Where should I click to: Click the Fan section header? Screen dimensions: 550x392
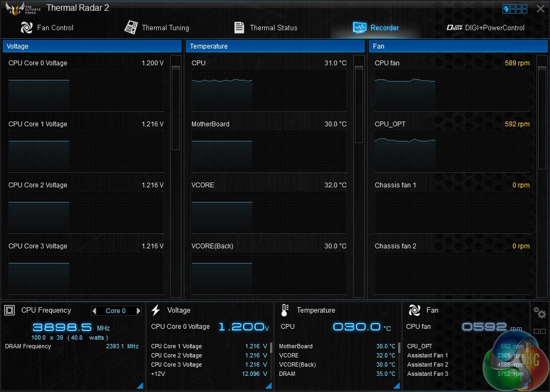(x=458, y=46)
